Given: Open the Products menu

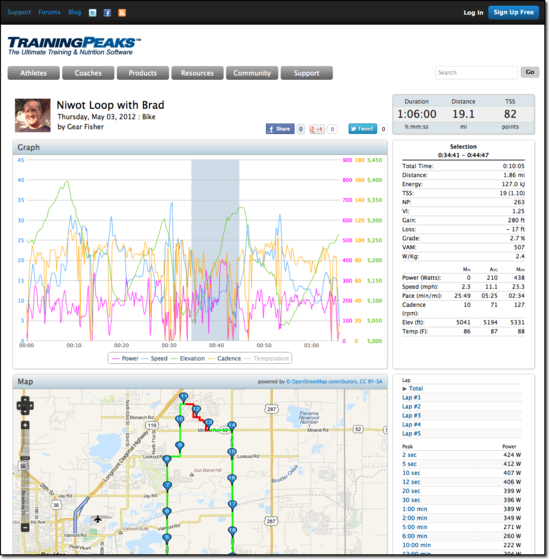Looking at the screenshot, I should click(143, 73).
